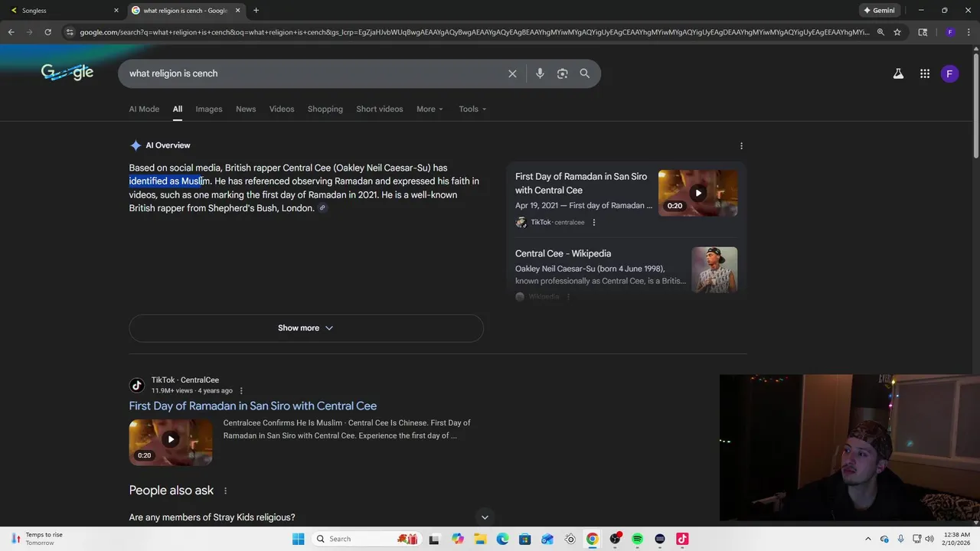Switch to Short videos results

pyautogui.click(x=380, y=109)
